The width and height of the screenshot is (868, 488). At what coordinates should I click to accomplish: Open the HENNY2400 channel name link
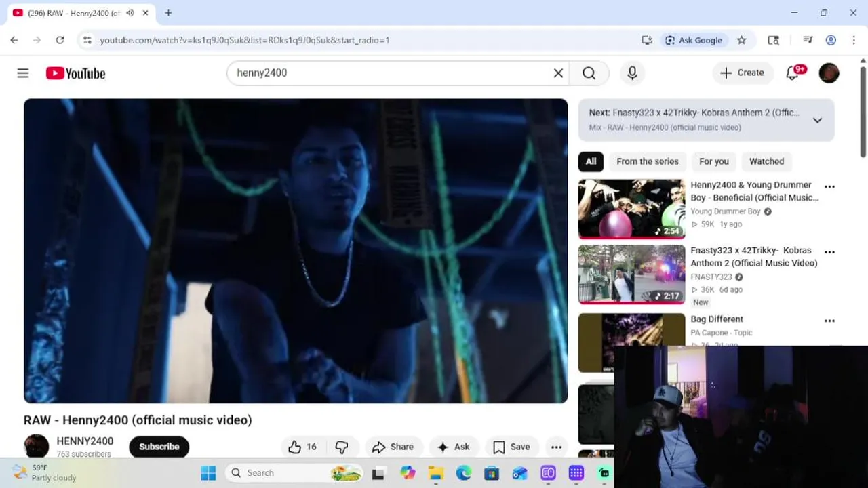[x=85, y=441]
